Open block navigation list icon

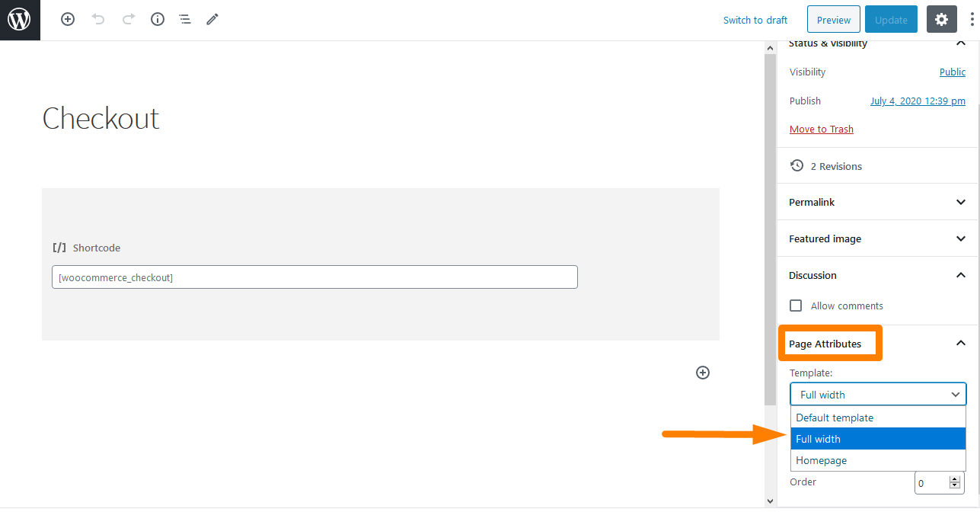click(185, 20)
